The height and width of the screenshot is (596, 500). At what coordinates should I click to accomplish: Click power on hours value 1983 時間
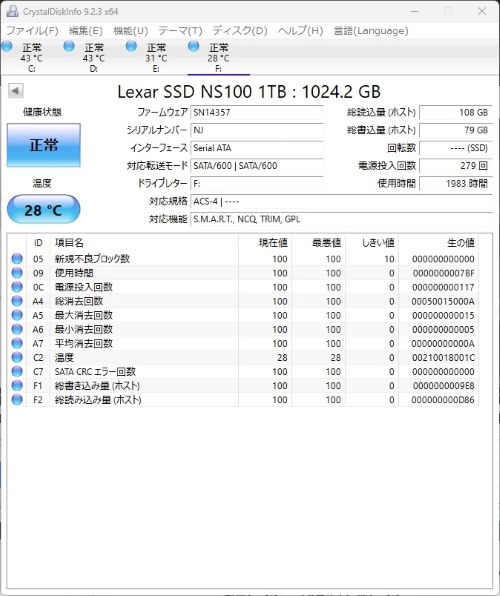coord(456,184)
